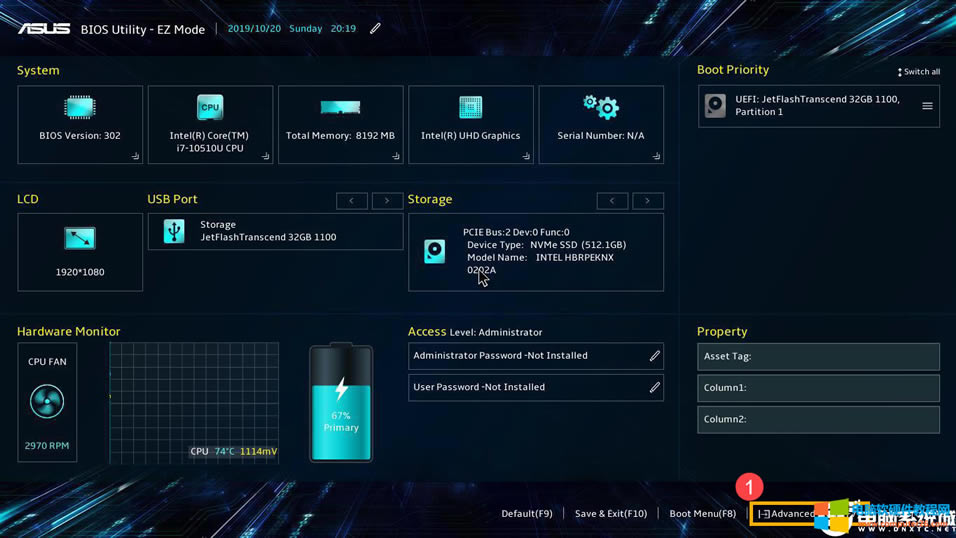
Task: Click the 2970 RPM fan speed
Action: click(x=47, y=446)
